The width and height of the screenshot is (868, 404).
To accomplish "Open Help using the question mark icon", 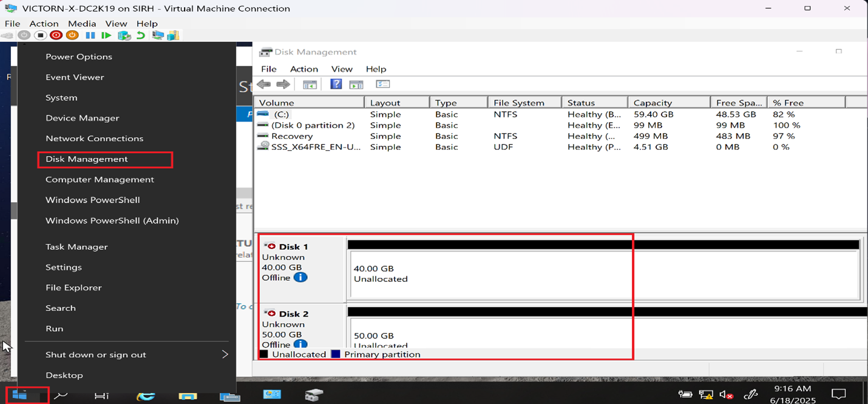I will [336, 84].
